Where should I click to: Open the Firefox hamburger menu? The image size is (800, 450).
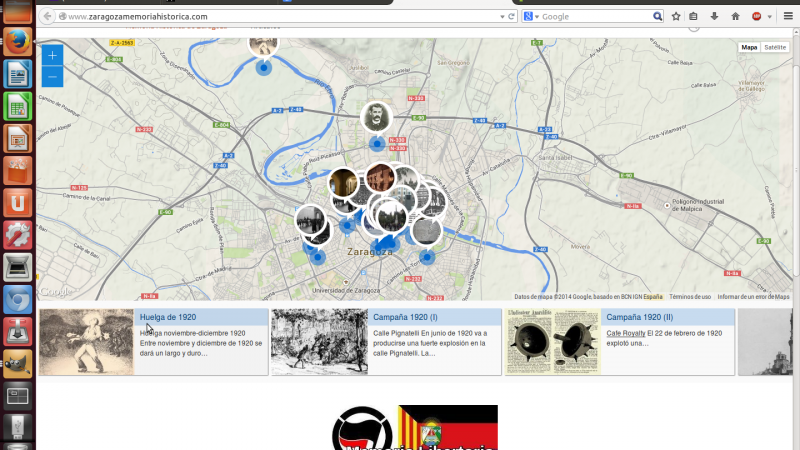[787, 17]
